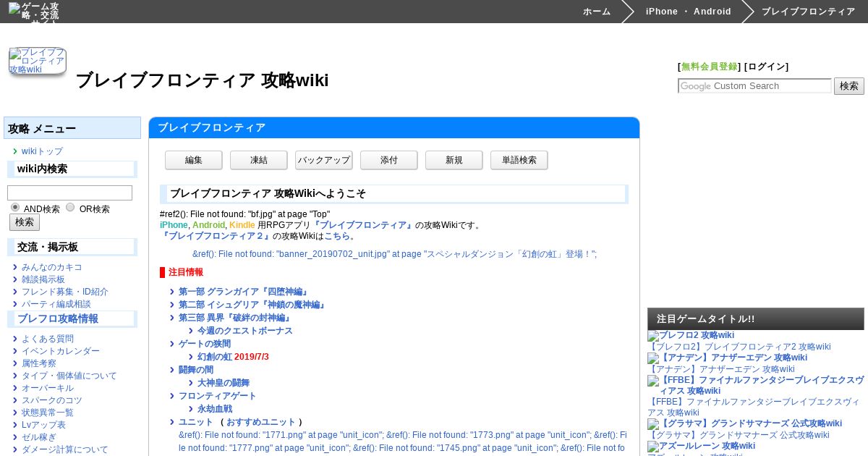The image size is (868, 456).
Task: Click the 新規 button
Action: (x=454, y=160)
